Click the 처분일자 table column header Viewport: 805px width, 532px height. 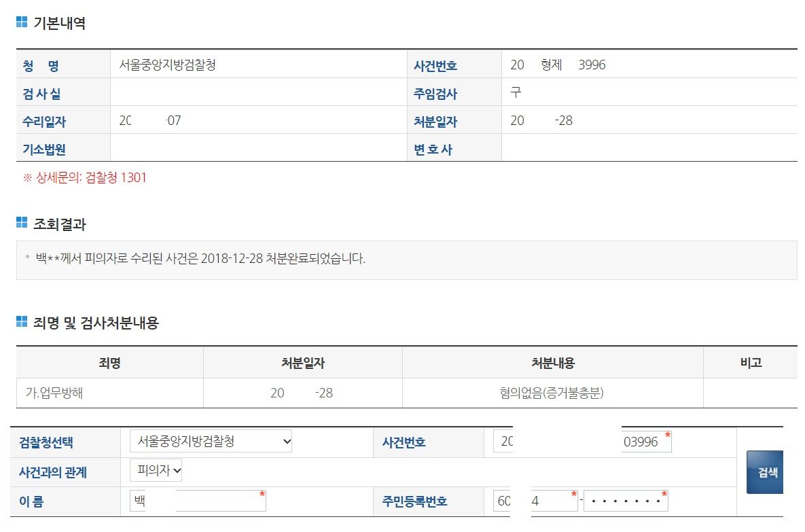point(302,363)
